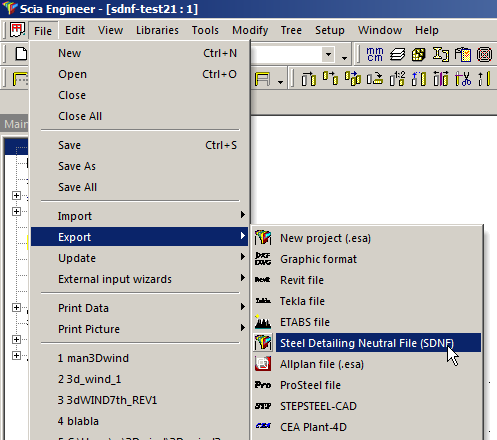Open the toolbar combo box dropdown arrow
This screenshot has height=440, width=497.
pos(328,54)
